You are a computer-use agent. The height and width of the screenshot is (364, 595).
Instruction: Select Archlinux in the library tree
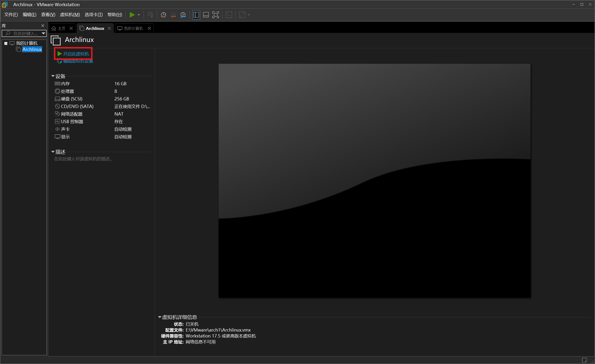coord(32,49)
